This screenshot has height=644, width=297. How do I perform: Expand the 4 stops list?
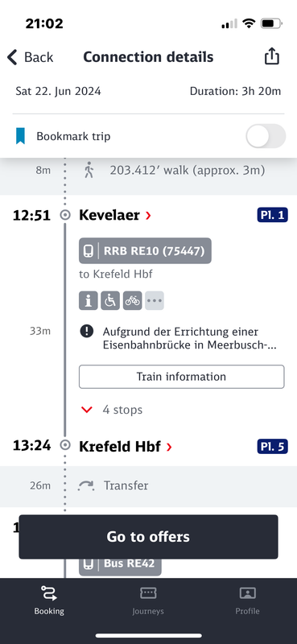click(x=112, y=410)
